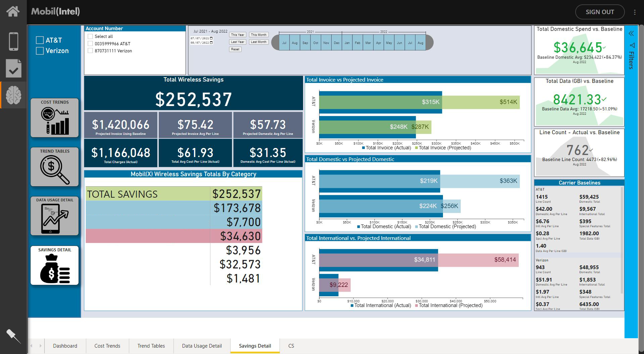Image resolution: width=644 pixels, height=354 pixels.
Task: Click the SIGN OUT button
Action: tap(600, 12)
